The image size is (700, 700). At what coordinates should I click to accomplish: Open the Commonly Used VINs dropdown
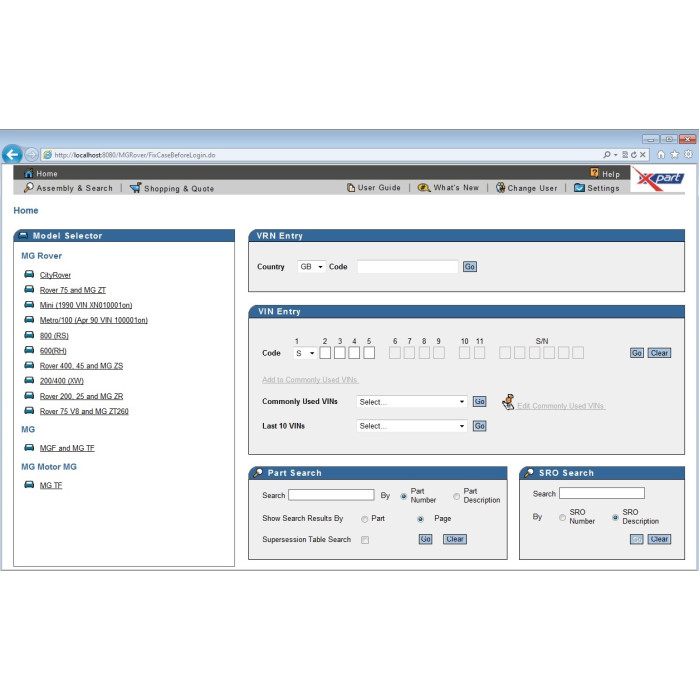[412, 402]
